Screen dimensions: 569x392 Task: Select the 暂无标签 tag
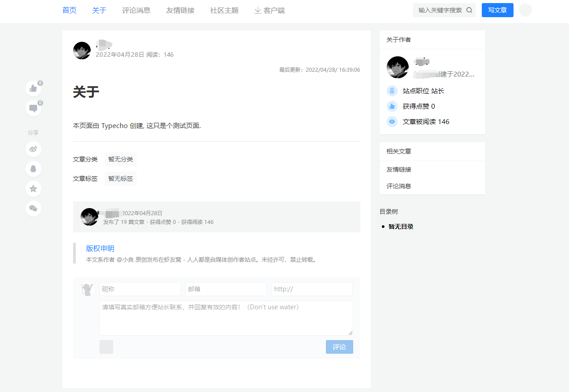(x=120, y=178)
